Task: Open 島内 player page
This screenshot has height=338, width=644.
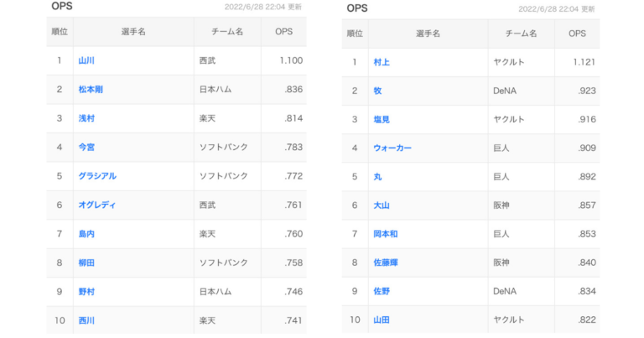Action: pyautogui.click(x=86, y=233)
